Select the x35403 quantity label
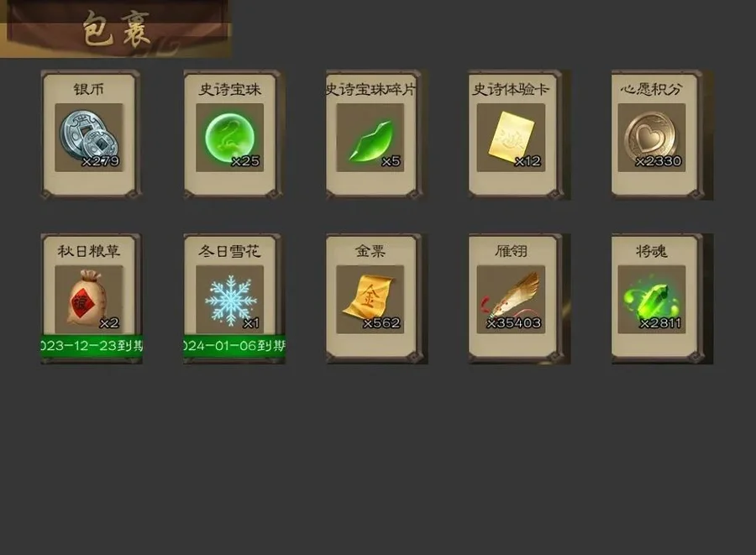756x555 pixels. (x=514, y=322)
